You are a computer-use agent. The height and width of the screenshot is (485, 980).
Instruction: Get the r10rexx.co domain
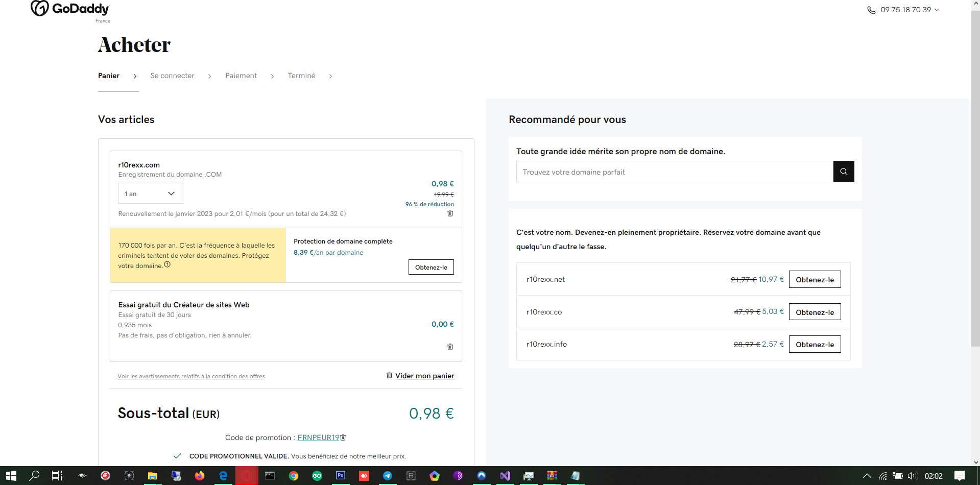815,312
